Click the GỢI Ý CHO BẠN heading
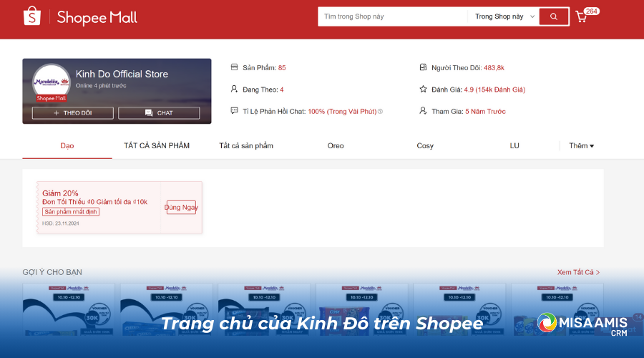Image resolution: width=644 pixels, height=358 pixels. pos(52,272)
